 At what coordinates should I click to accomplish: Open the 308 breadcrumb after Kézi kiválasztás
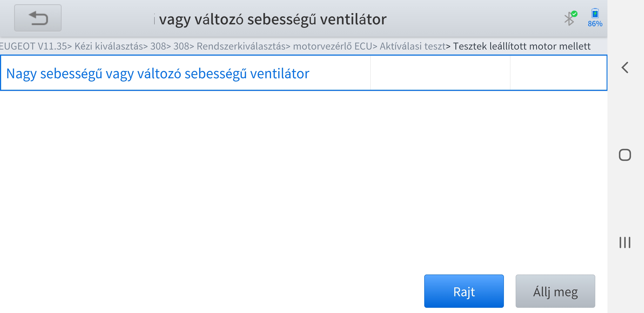158,46
